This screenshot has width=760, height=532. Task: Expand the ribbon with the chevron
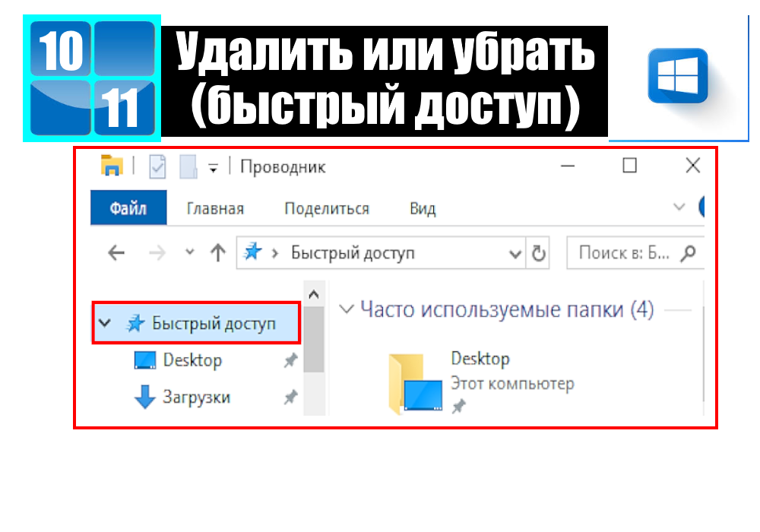pos(679,207)
